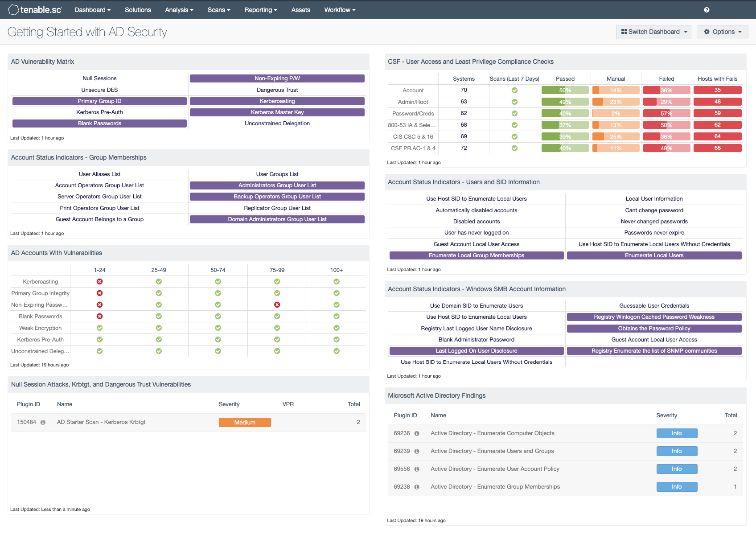Click info icon next to plugin 69238
756x535 pixels.
[417, 487]
